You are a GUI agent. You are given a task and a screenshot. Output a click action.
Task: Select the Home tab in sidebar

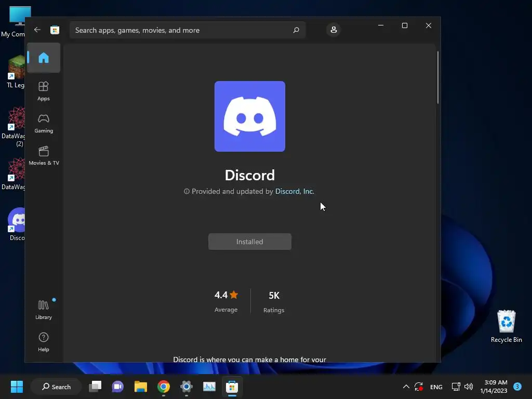[44, 58]
